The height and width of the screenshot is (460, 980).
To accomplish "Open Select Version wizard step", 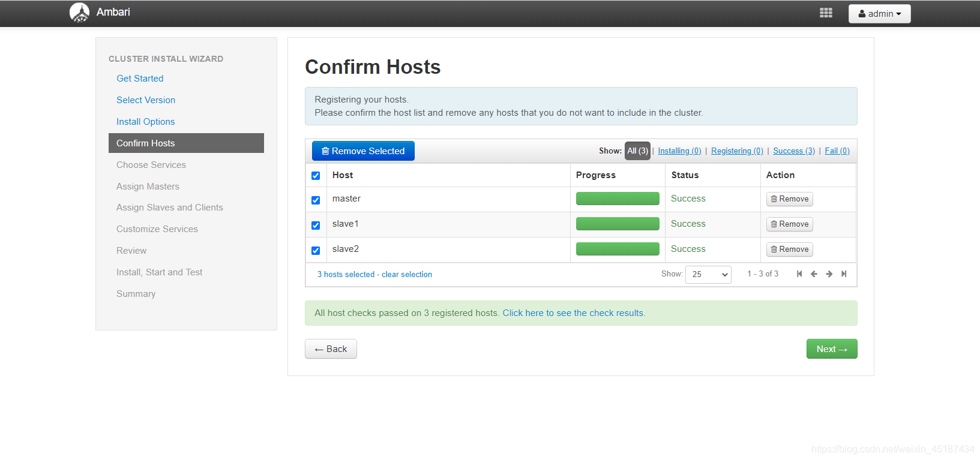I will (146, 100).
